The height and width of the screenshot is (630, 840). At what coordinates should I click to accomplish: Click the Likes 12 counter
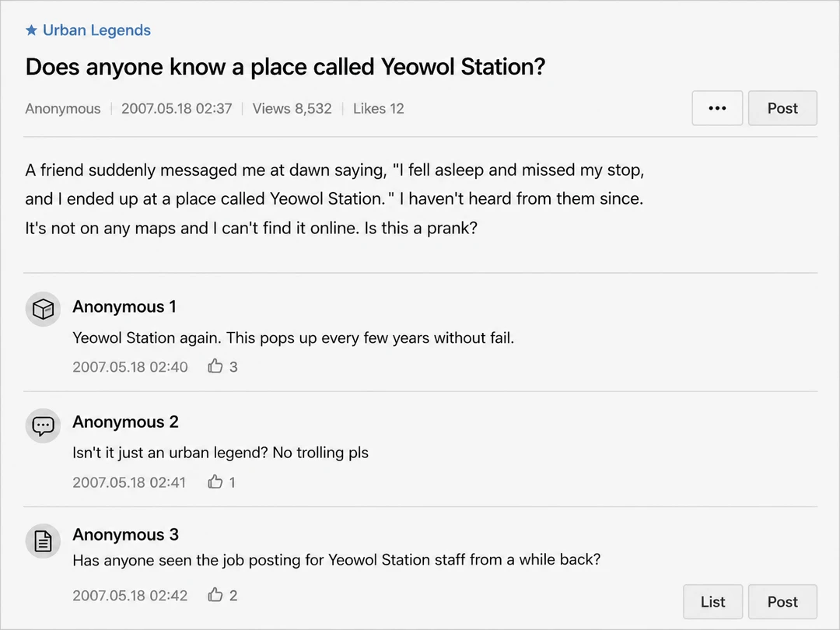pos(378,109)
